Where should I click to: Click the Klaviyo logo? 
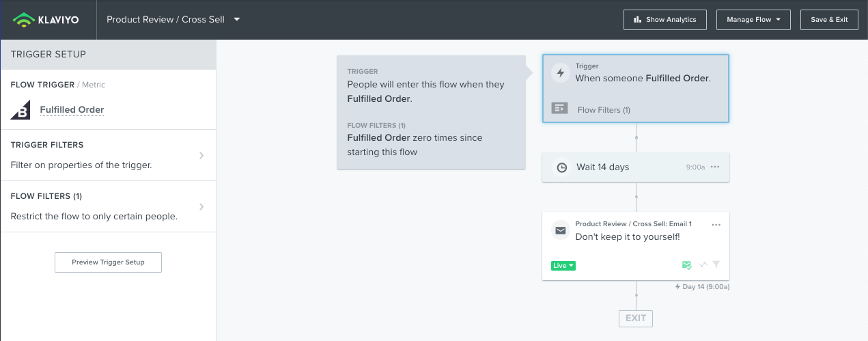pos(46,20)
